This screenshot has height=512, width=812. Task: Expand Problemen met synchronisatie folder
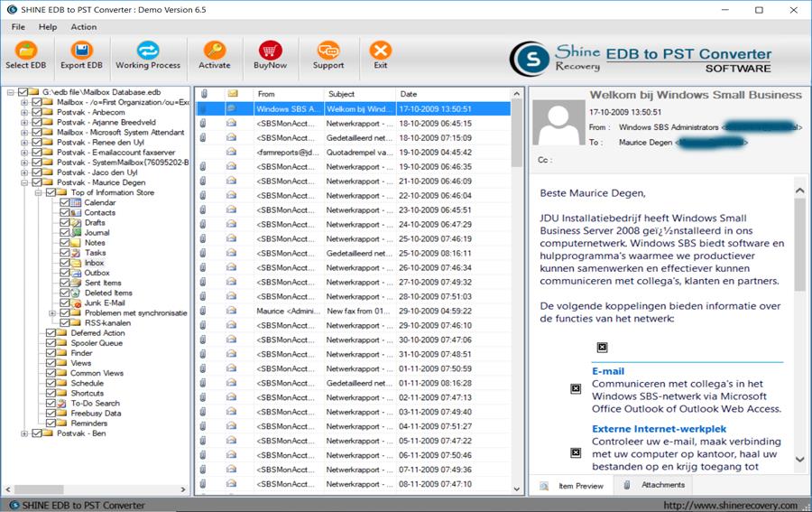[52, 313]
